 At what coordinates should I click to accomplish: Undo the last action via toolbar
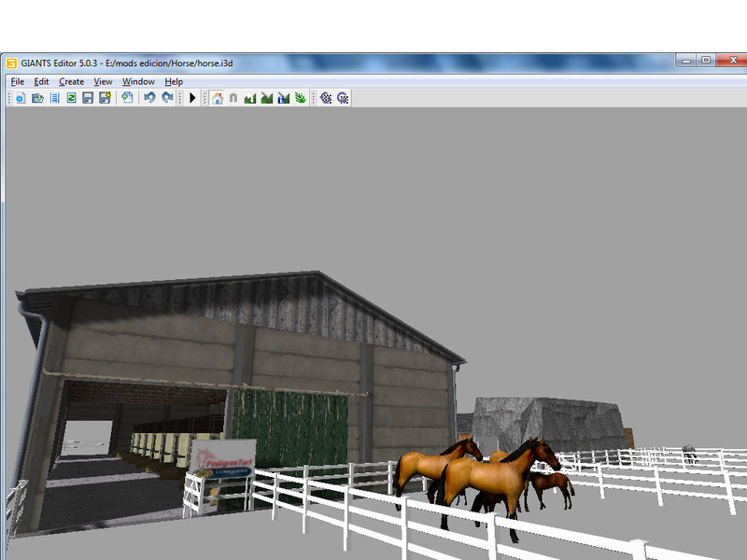[x=149, y=98]
